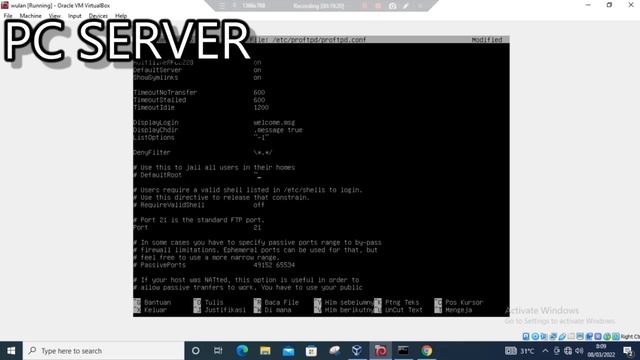Select the active red VM icon on taskbar

380,351
